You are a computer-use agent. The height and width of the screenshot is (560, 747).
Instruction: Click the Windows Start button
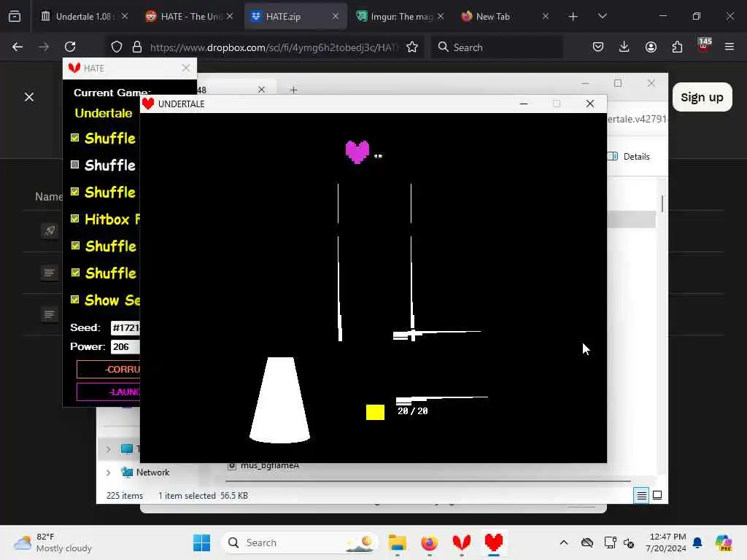tap(201, 542)
